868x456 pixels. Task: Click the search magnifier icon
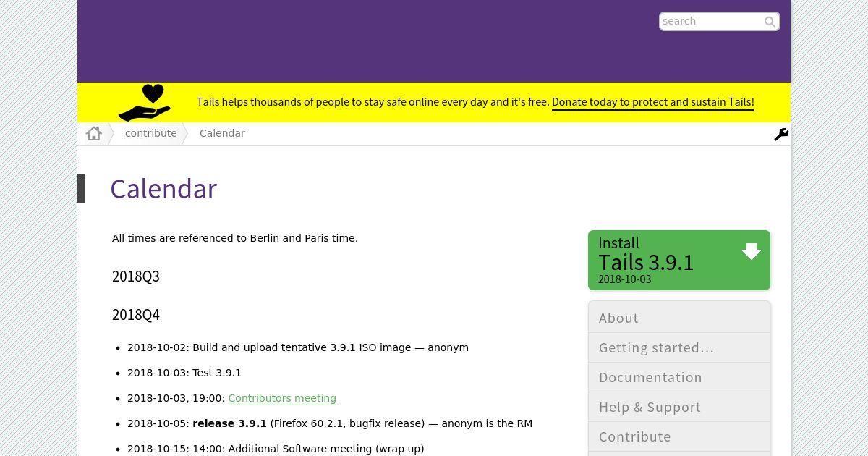click(x=770, y=22)
